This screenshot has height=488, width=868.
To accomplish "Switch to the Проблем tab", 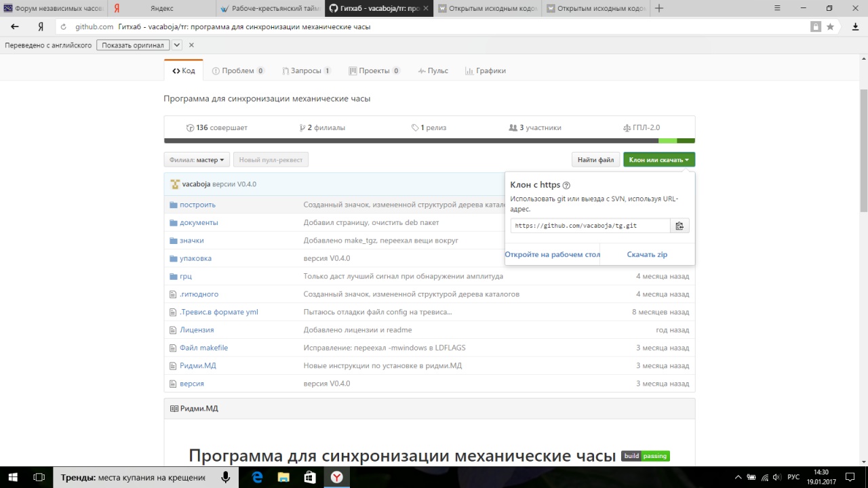I will pyautogui.click(x=237, y=70).
